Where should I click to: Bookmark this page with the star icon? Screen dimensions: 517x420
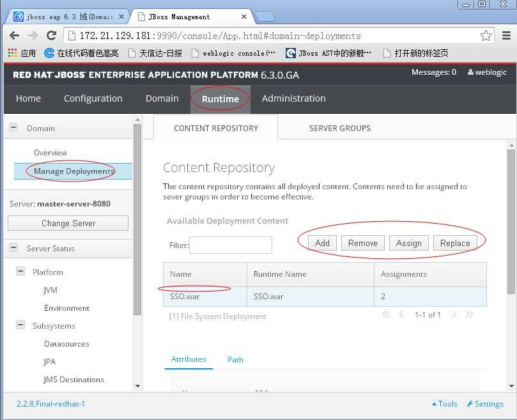tap(486, 36)
